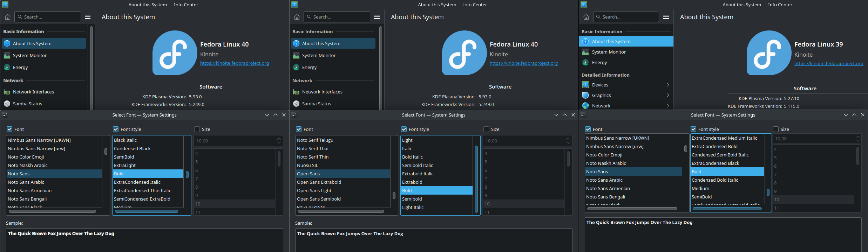Screen dimensions: 868x252
Task: Click Energy icon in middle Info Center sidebar
Action: click(x=296, y=67)
